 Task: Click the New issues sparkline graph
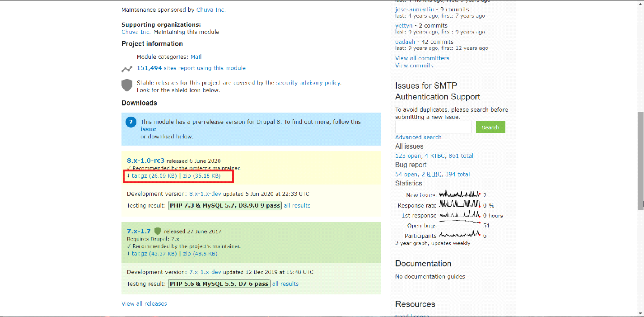coord(460,194)
